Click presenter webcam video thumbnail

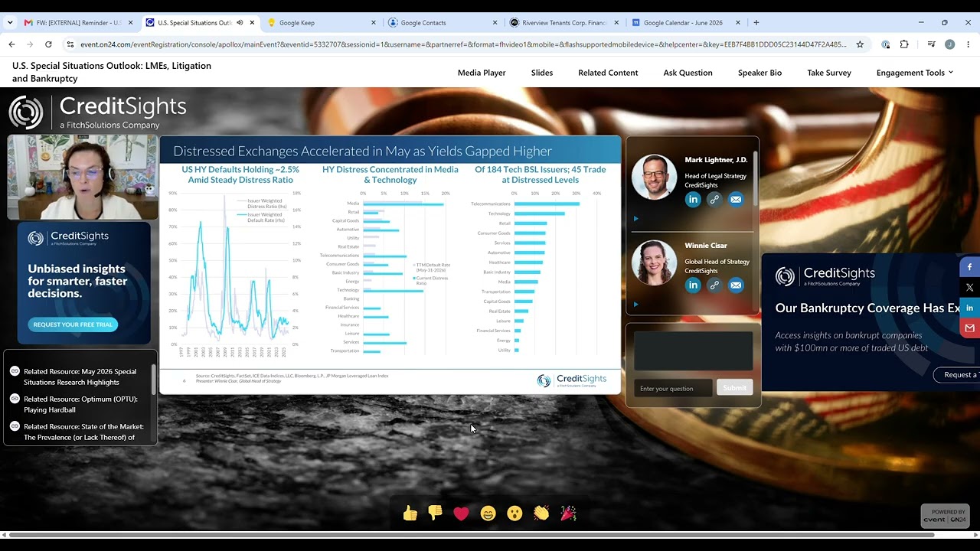[83, 178]
